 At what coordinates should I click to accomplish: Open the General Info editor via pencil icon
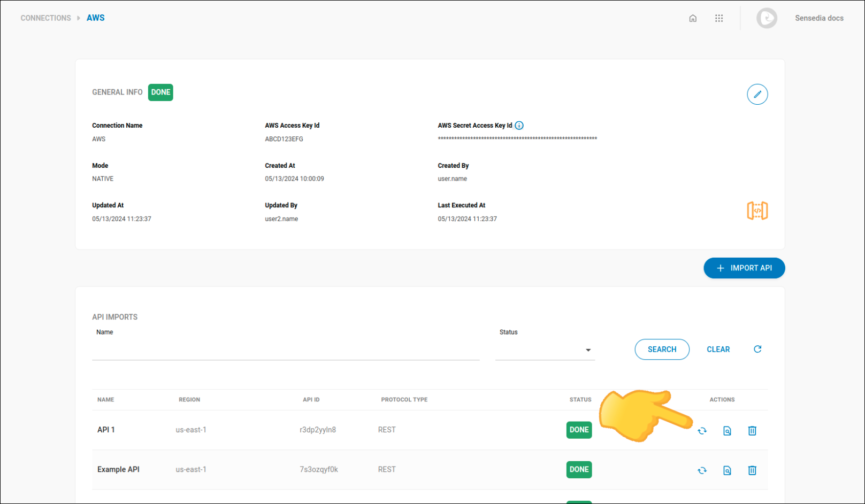pyautogui.click(x=757, y=94)
